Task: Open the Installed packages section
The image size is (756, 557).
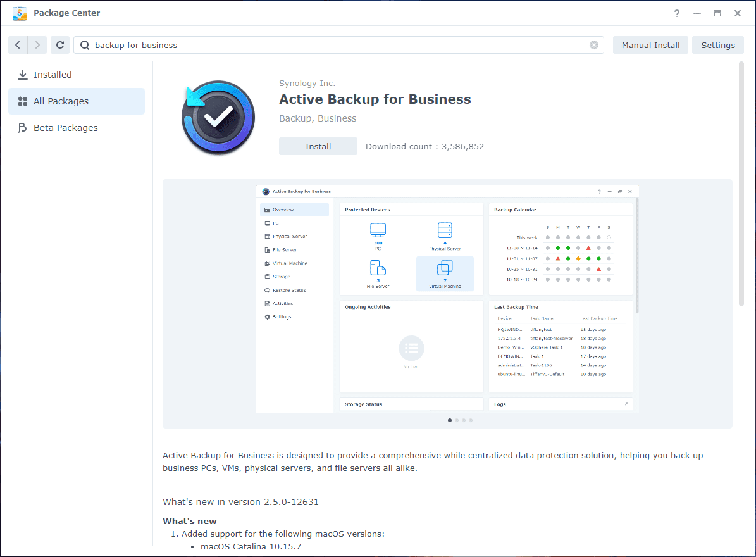Action: click(77, 75)
